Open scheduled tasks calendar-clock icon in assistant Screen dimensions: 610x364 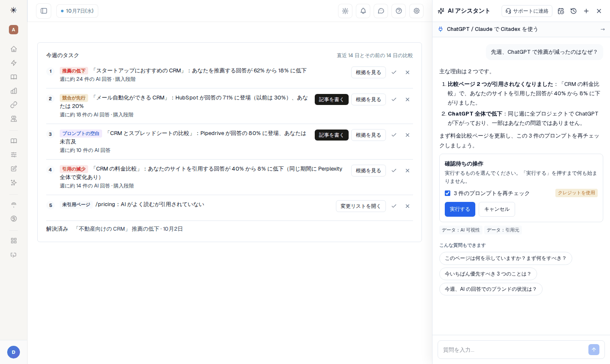pyautogui.click(x=561, y=11)
